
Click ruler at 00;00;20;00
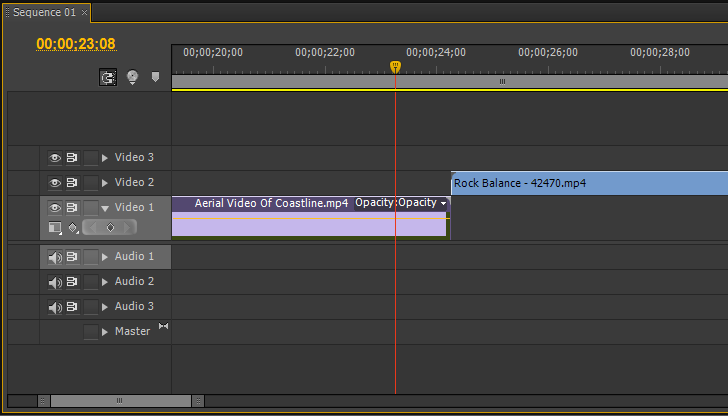click(x=213, y=52)
